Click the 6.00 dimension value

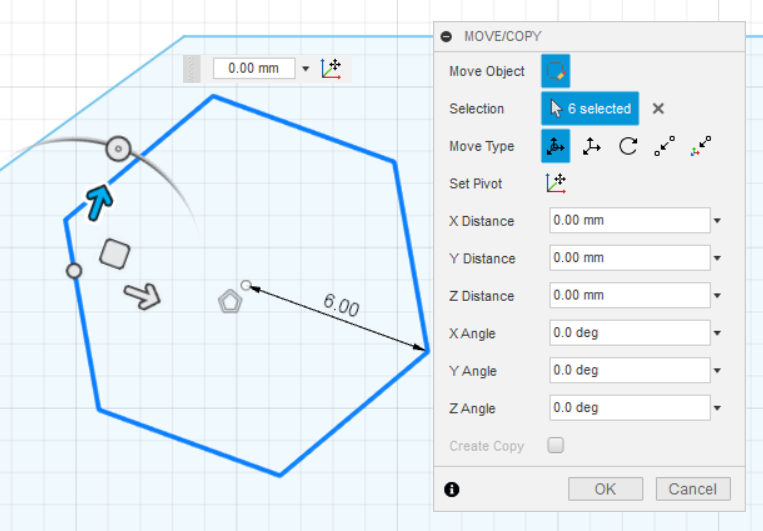tap(341, 305)
